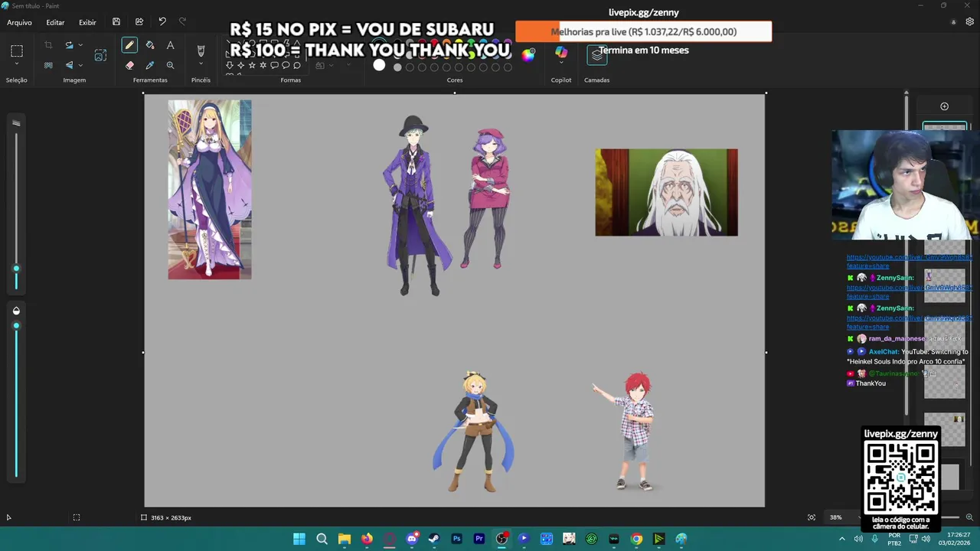The width and height of the screenshot is (980, 551).
Task: Open the Edit colors wheel
Action: coord(528,54)
